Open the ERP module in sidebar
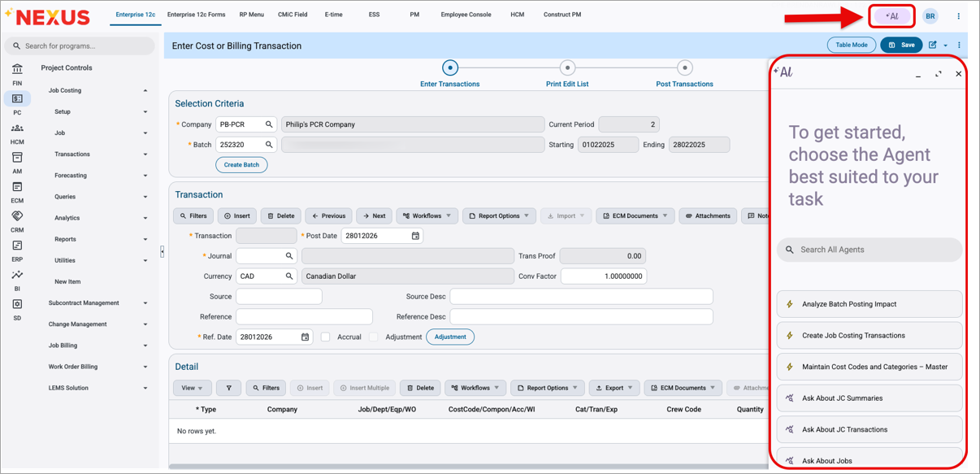The image size is (980, 474). 17,251
